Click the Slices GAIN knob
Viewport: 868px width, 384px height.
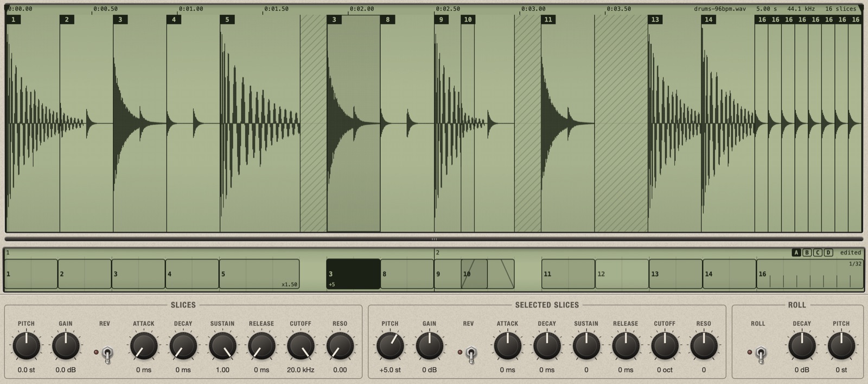(66, 346)
